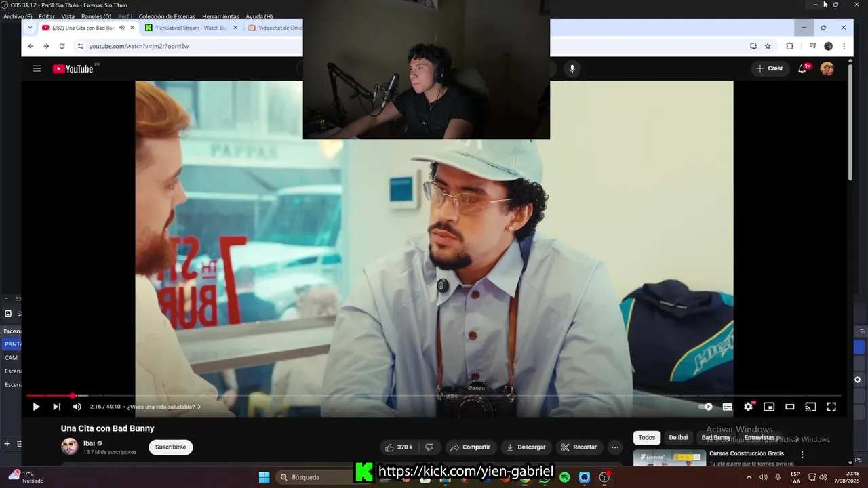Click the YouTube logo home link
The image size is (868, 488).
[73, 68]
